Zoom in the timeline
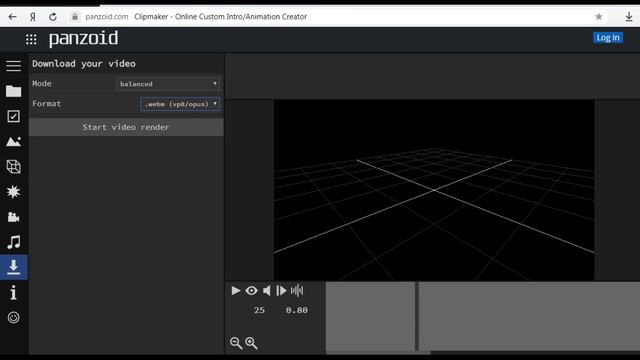The height and width of the screenshot is (360, 640). tap(251, 343)
